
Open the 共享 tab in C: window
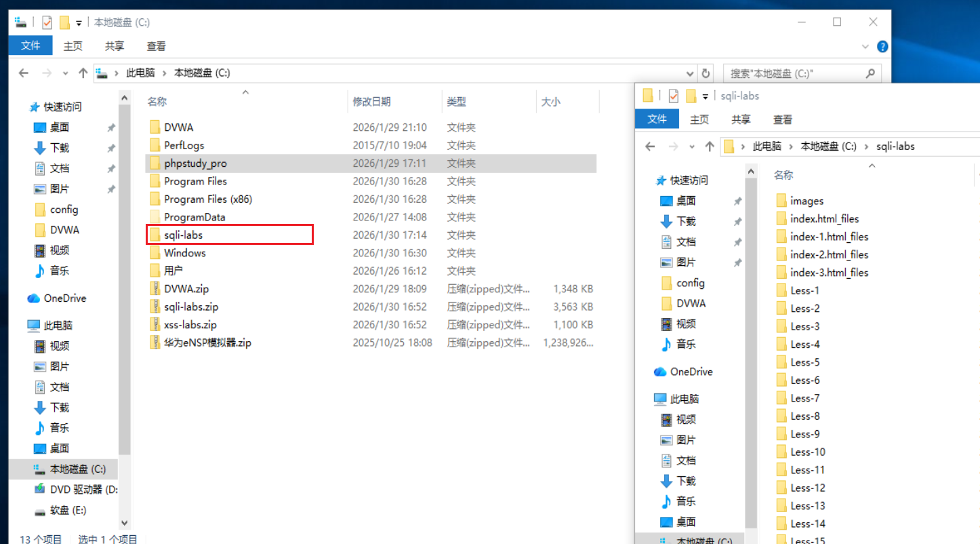click(115, 46)
